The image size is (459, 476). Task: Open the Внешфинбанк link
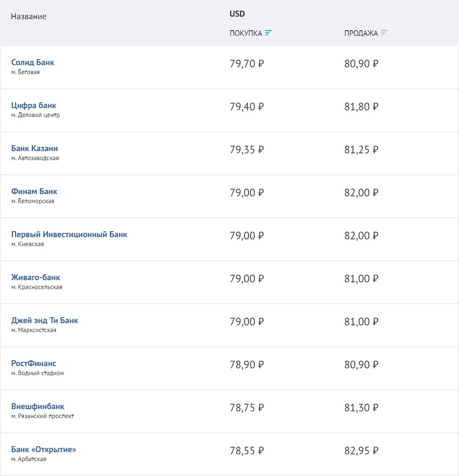[x=38, y=407]
